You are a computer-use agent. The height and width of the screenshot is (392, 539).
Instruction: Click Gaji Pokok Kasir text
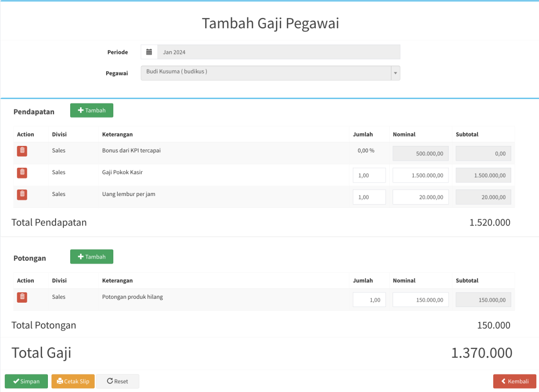[x=122, y=172]
